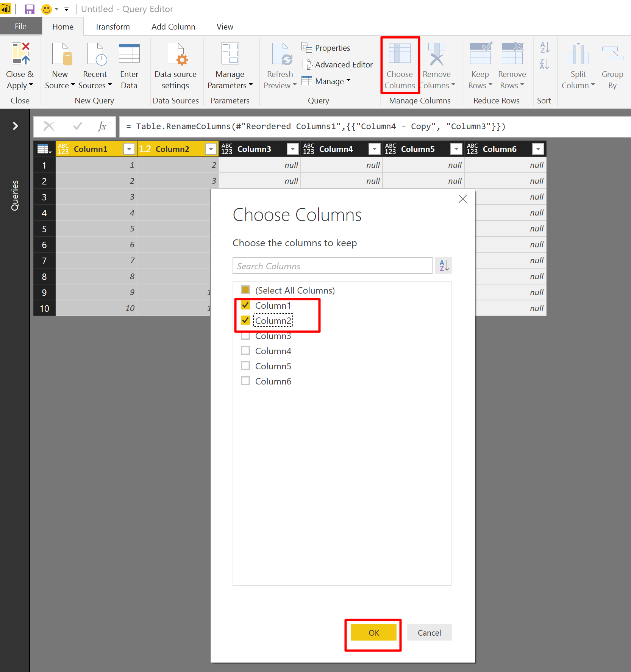Click the Save icon in title bar

(30, 9)
